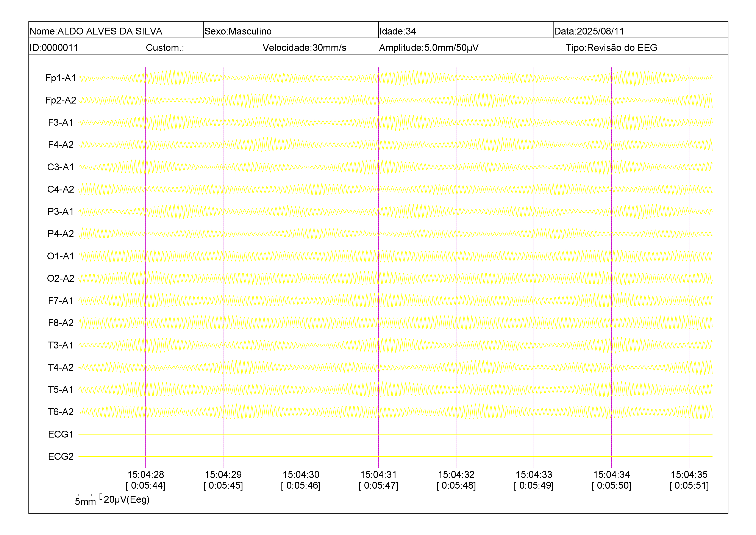
Task: Select the P4-A2 channel label
Action: (61, 234)
